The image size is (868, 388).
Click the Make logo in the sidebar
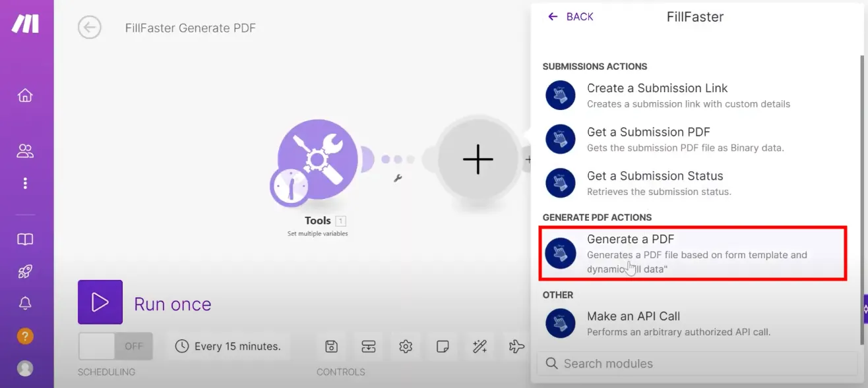click(25, 24)
